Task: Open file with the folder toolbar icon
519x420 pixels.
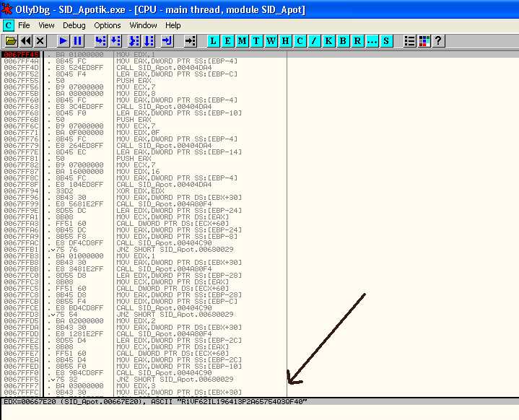Action: pyautogui.click(x=11, y=41)
